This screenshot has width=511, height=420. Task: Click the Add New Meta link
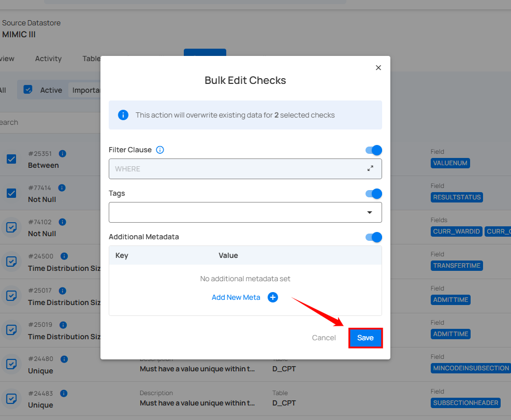click(236, 297)
